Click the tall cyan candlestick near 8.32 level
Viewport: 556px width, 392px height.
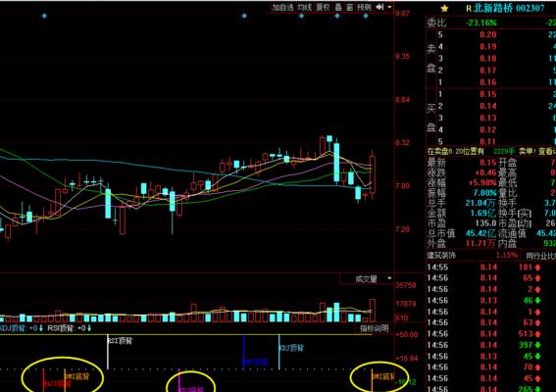click(x=336, y=163)
